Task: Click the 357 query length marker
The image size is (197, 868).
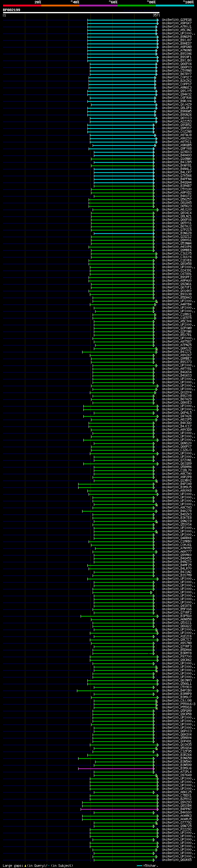Action: point(155,15)
